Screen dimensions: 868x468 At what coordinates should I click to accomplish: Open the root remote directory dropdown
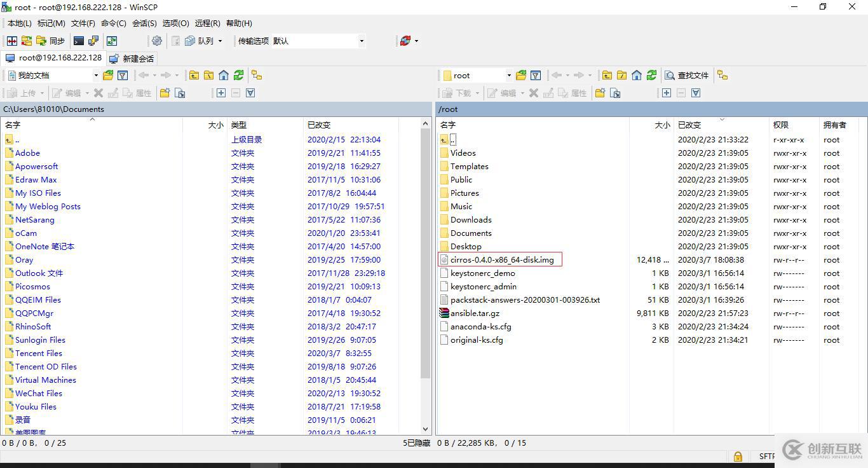point(509,75)
